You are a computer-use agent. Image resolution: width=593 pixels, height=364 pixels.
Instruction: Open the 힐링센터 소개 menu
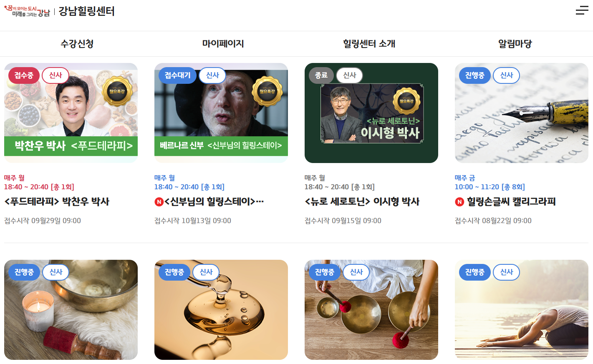[x=369, y=44]
